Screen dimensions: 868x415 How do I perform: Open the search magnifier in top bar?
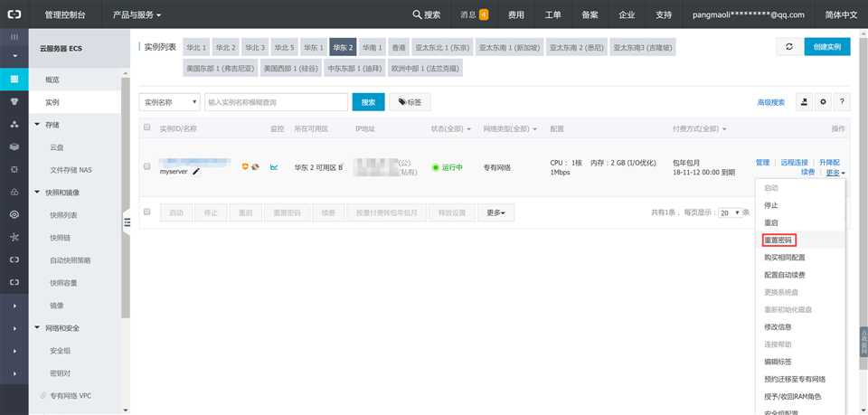click(x=418, y=14)
